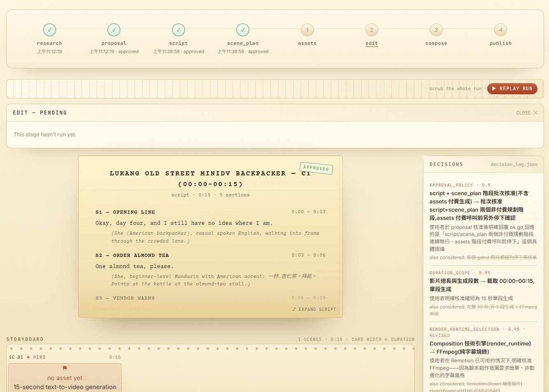Click the timestamp under the research step
The image size is (549, 392).
[x=49, y=51]
